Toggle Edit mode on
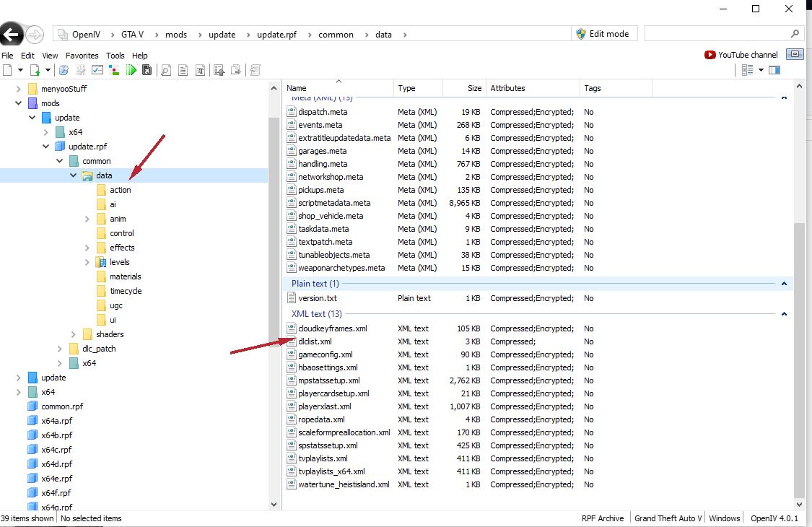812x527 pixels. (x=602, y=34)
